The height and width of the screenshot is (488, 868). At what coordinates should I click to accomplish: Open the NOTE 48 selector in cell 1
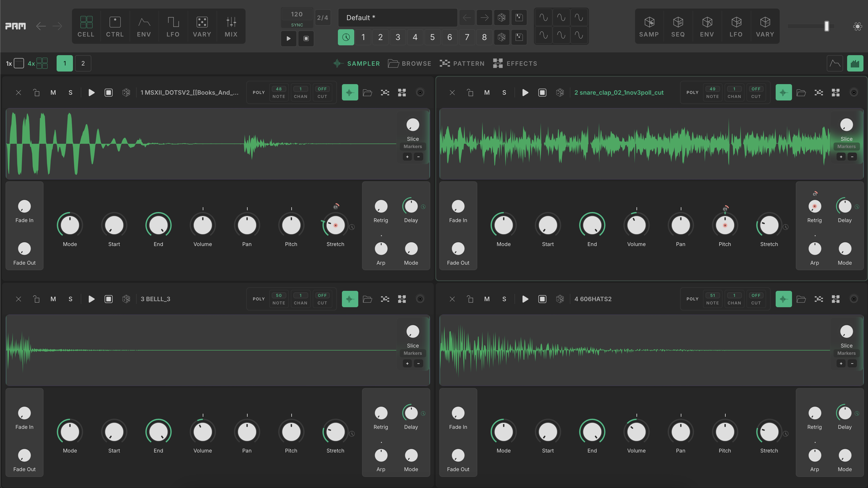[279, 92]
